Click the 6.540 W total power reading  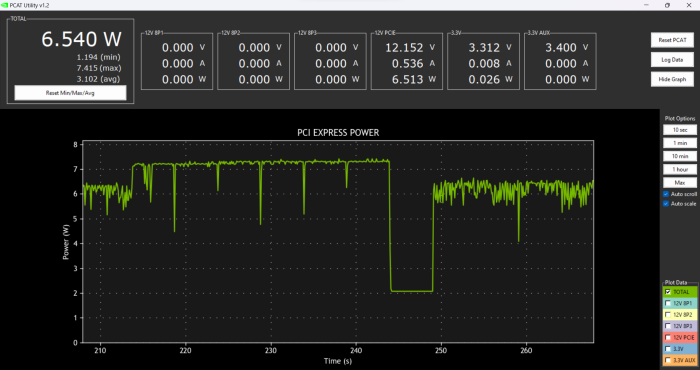[x=81, y=39]
